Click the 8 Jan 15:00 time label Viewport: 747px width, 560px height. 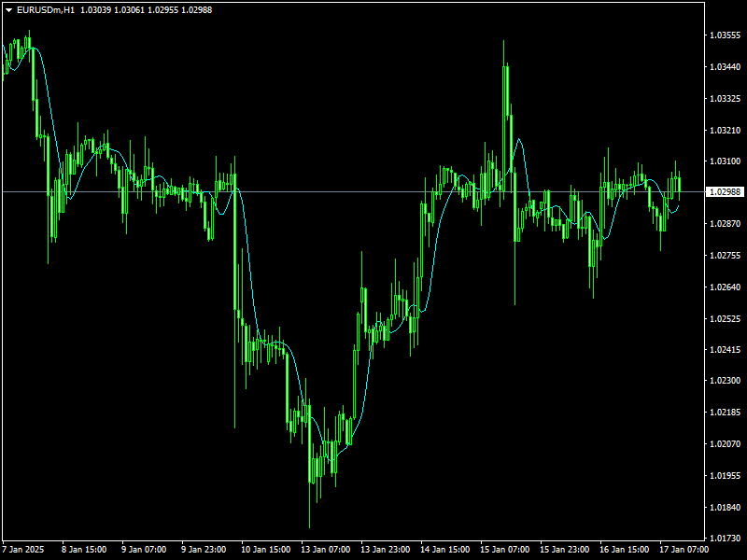[84, 550]
